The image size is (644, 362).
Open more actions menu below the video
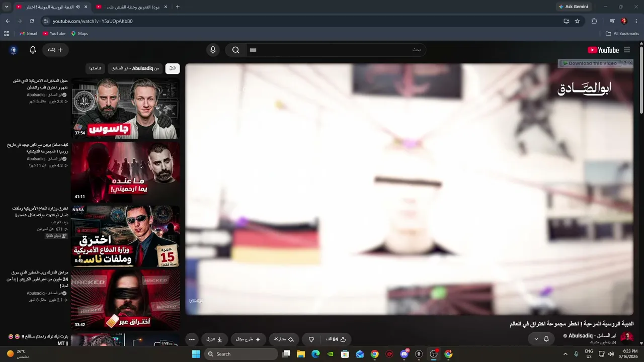coord(192,339)
